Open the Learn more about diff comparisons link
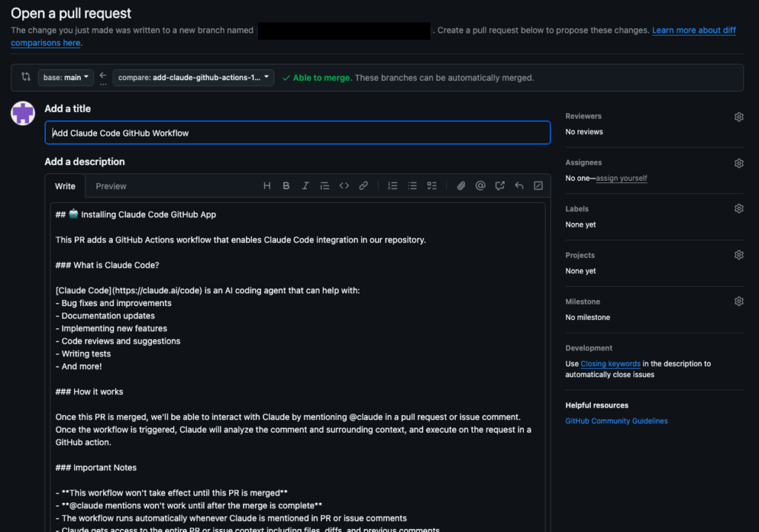 [694, 30]
